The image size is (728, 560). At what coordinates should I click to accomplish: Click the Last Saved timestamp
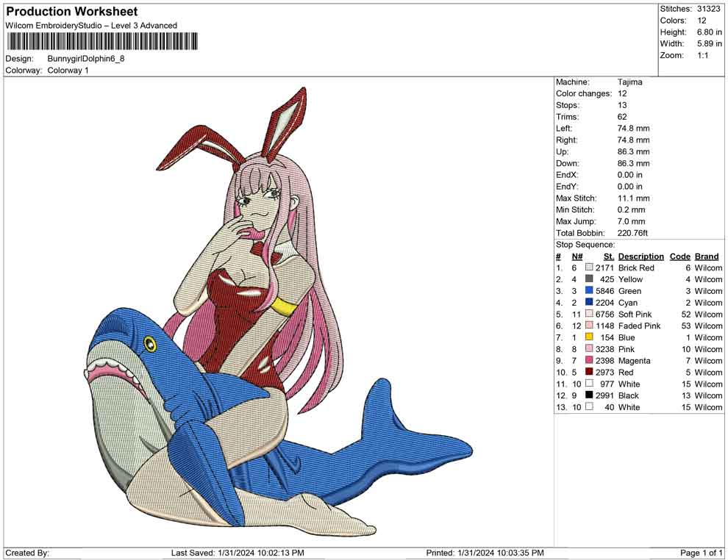(238, 553)
